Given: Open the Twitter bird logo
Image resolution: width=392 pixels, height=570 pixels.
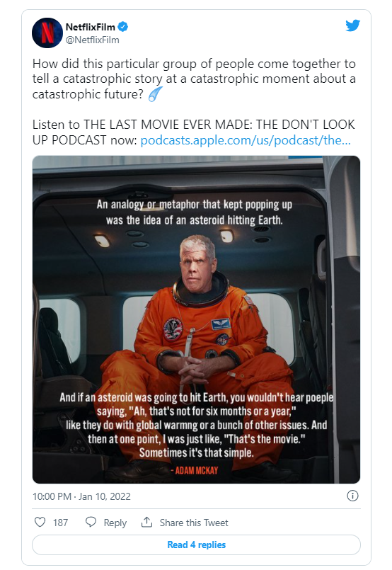Looking at the screenshot, I should pyautogui.click(x=352, y=25).
